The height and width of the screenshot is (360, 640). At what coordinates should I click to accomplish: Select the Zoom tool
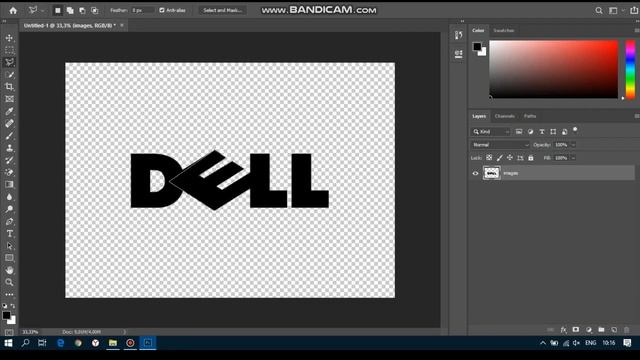9,282
